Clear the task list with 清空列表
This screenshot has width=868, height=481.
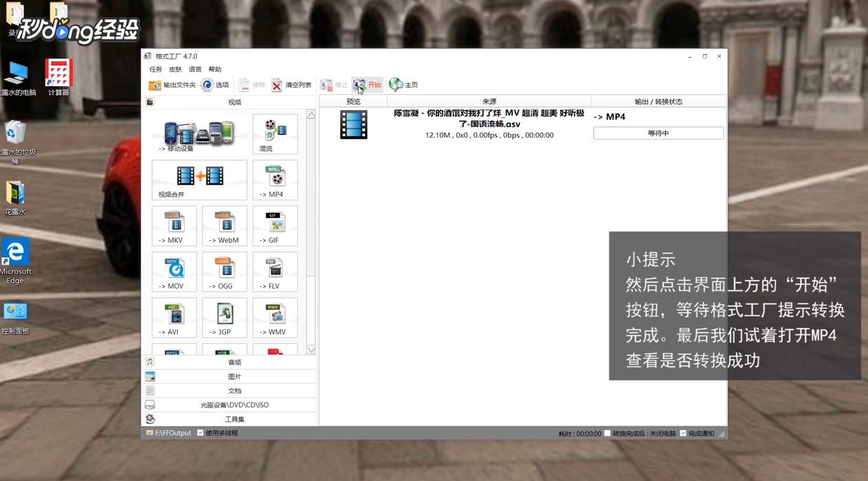click(x=291, y=85)
